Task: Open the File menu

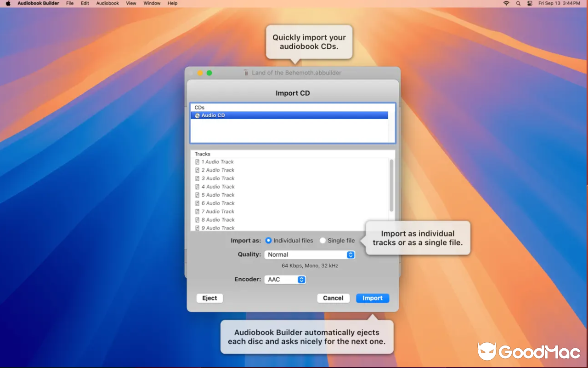Action: (69, 3)
